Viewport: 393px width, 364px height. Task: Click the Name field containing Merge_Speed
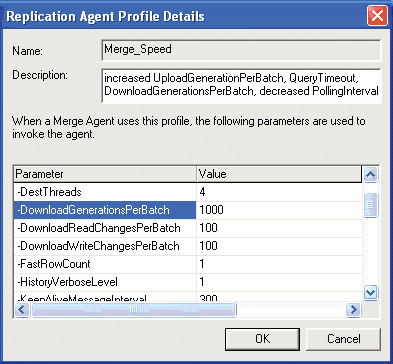[x=241, y=50]
